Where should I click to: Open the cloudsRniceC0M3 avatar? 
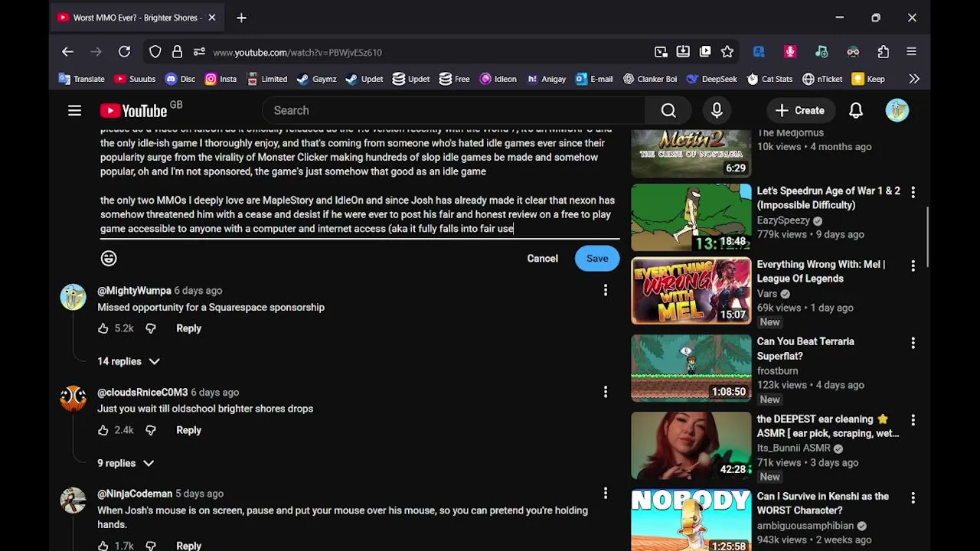pyautogui.click(x=73, y=398)
